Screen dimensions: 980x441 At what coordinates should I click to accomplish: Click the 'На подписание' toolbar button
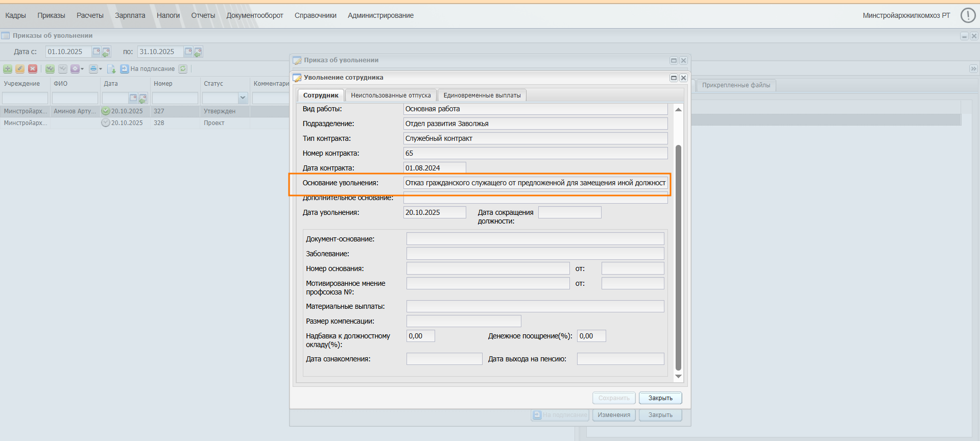(148, 69)
